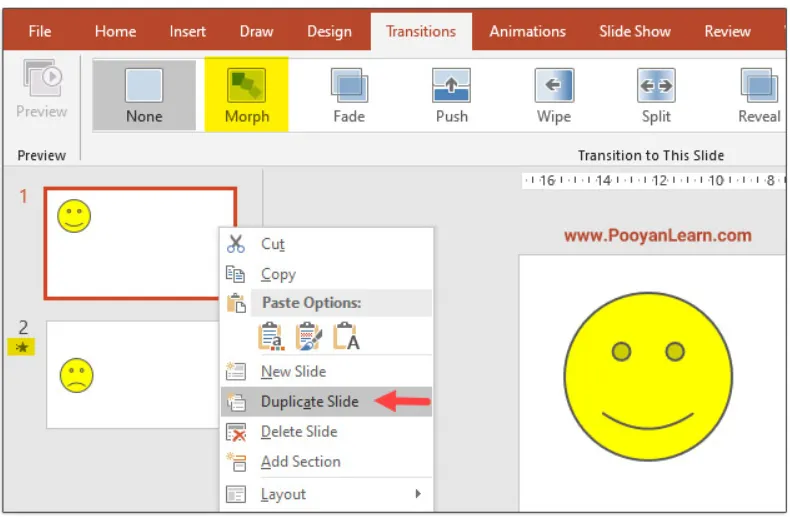
Task: Switch to the Design tab
Action: click(x=329, y=31)
